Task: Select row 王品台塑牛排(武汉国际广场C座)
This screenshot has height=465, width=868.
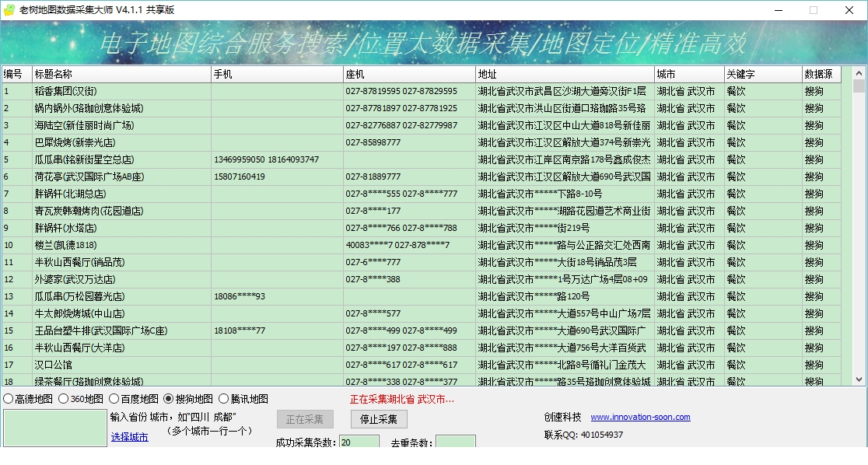Action: pyautogui.click(x=421, y=331)
